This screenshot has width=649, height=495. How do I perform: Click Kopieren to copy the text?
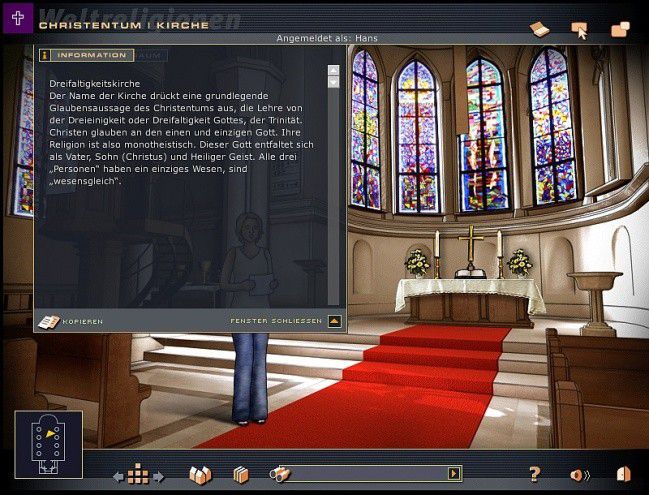click(70, 322)
